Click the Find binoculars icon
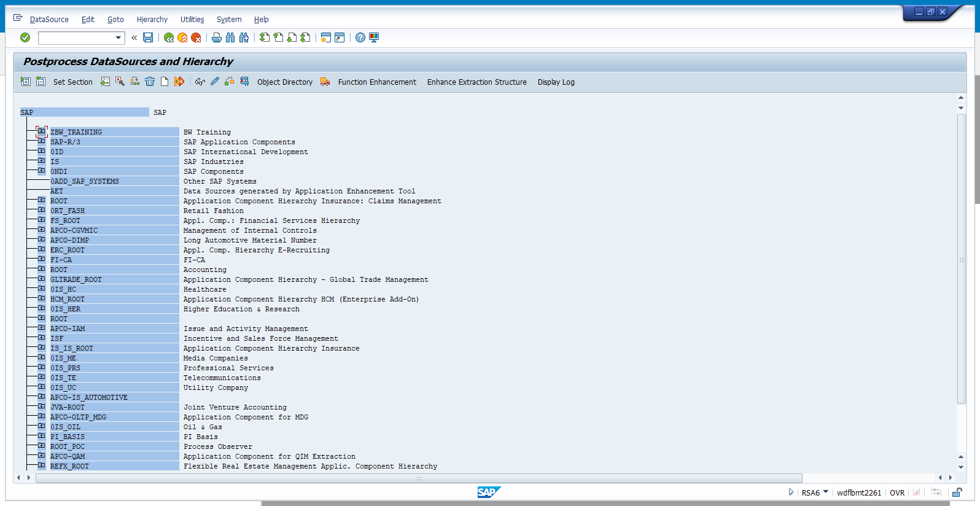Screen dimensions: 980x506 tap(230, 37)
